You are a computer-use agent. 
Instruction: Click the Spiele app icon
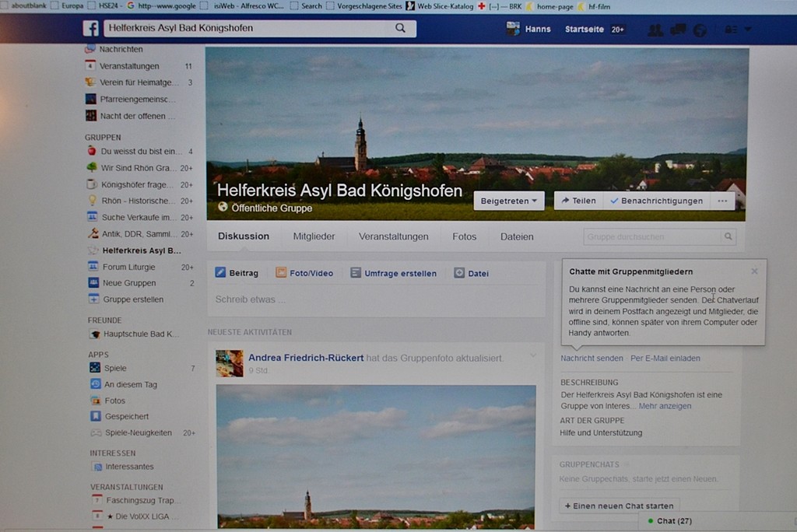tap(95, 367)
